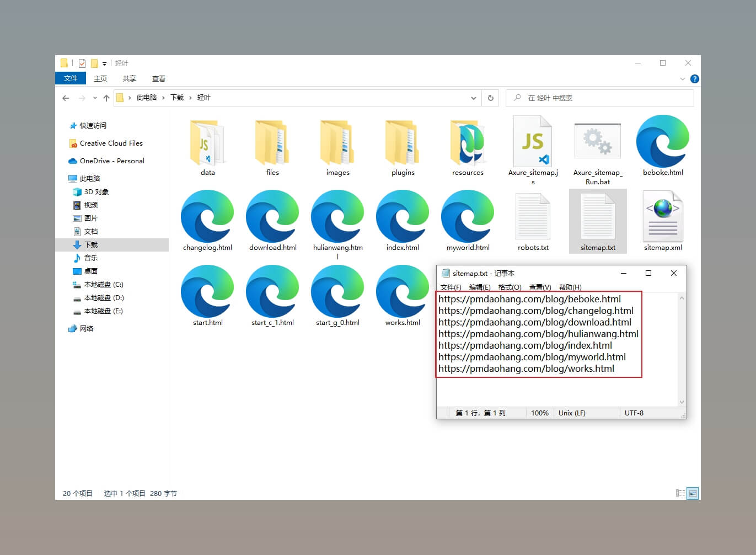
Task: Select the Axure_sitemap.js file
Action: point(533,149)
